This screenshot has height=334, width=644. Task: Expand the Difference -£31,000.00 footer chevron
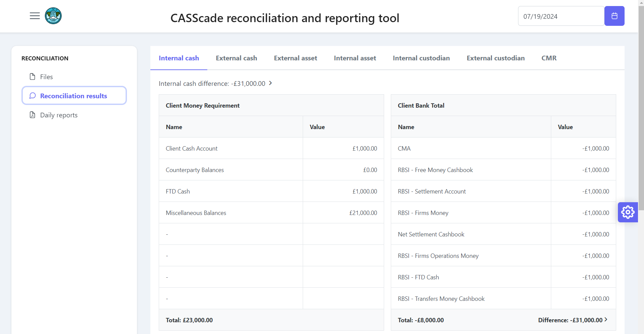[606, 320]
